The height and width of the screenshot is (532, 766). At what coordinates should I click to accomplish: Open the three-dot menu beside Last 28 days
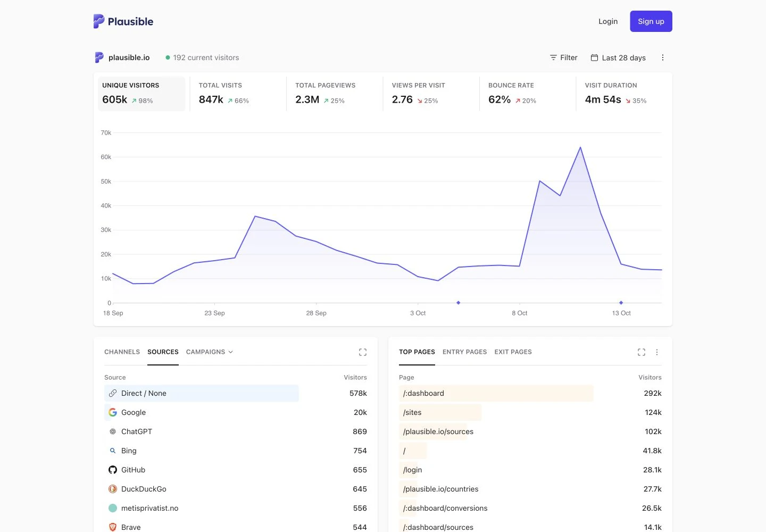pyautogui.click(x=662, y=57)
